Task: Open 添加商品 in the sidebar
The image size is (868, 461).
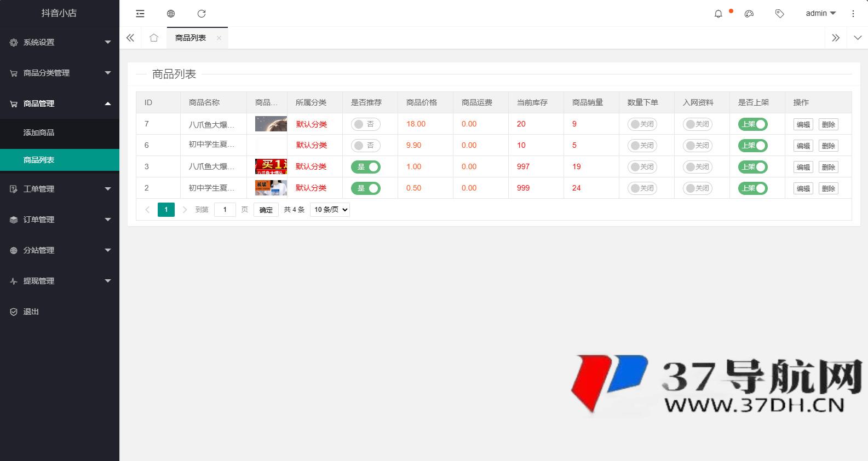Action: pos(60,132)
